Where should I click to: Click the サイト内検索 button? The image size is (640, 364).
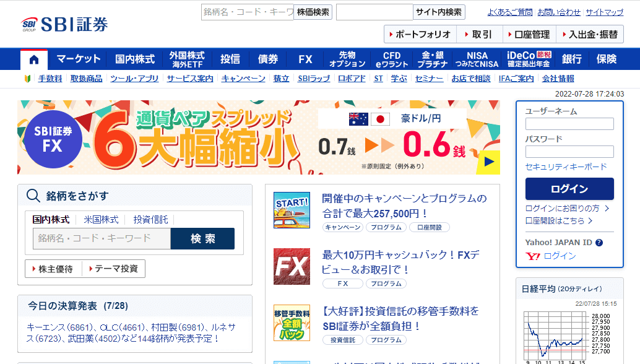click(x=439, y=12)
